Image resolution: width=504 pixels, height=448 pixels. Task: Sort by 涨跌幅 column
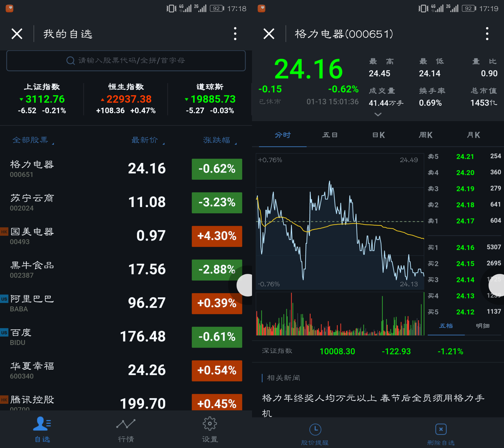tap(220, 140)
